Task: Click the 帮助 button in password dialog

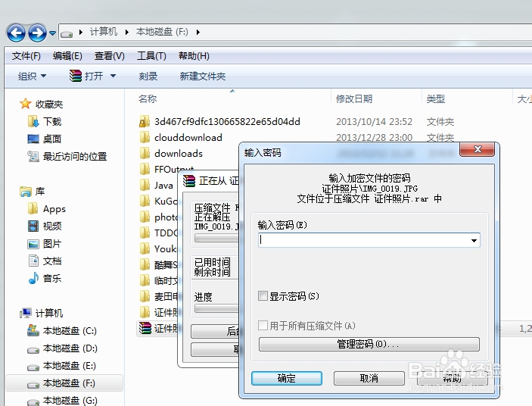Action: point(452,378)
